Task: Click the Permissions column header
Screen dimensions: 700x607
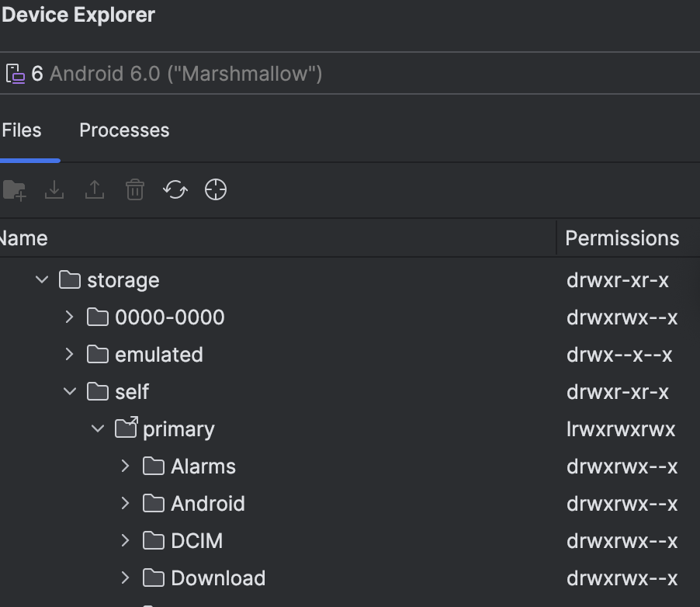Action: tap(622, 238)
